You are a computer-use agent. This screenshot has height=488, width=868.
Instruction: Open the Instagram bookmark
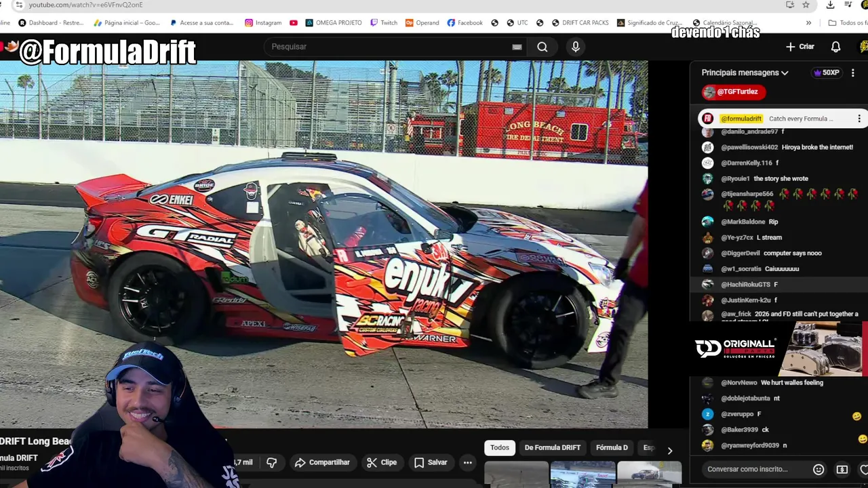(x=263, y=22)
